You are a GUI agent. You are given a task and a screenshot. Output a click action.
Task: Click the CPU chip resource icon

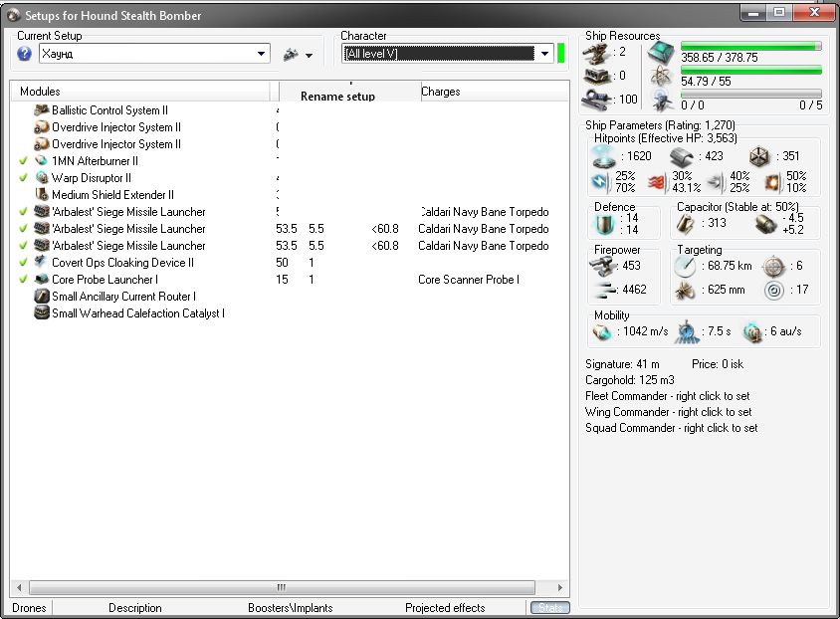(661, 53)
